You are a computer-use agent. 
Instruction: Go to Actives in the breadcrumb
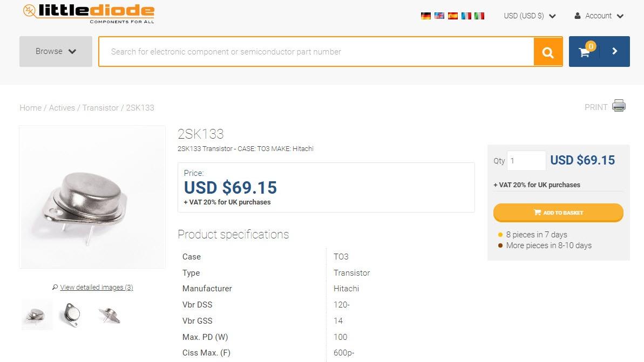[x=62, y=108]
